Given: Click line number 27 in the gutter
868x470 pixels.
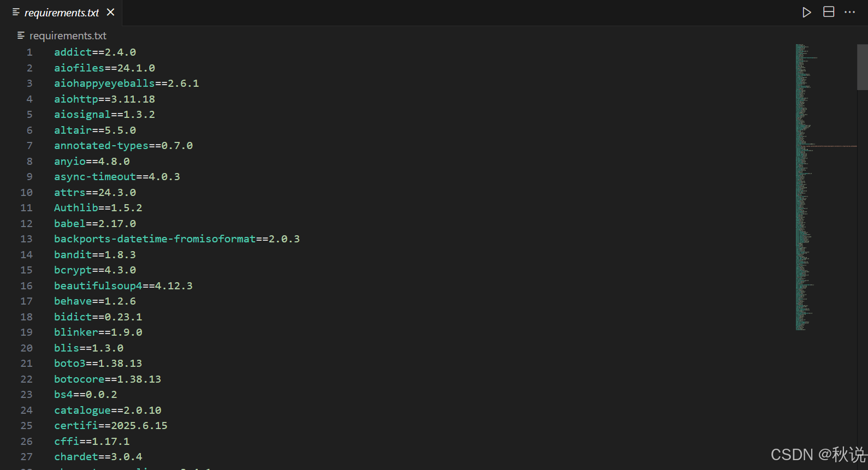Looking at the screenshot, I should coord(26,457).
